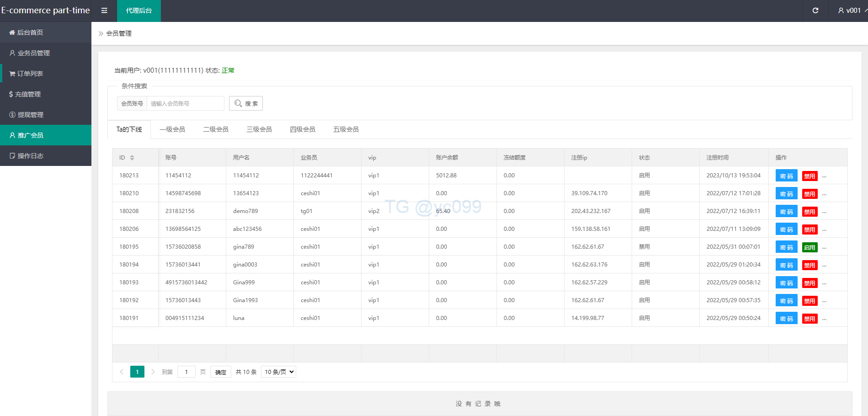868x416 pixels.
Task: Enable the disabled user gina789
Action: (x=809, y=247)
